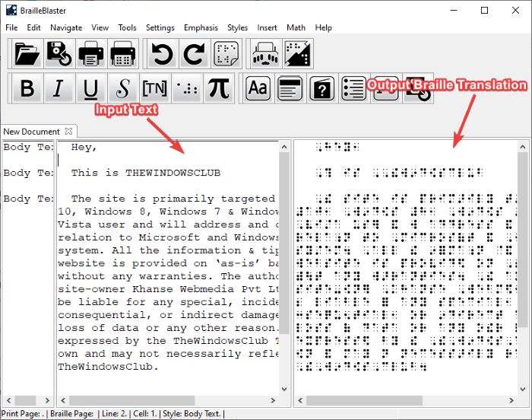Click braille pane vertical scrollbar up arrow
The height and width of the screenshot is (420, 532).
(x=523, y=147)
